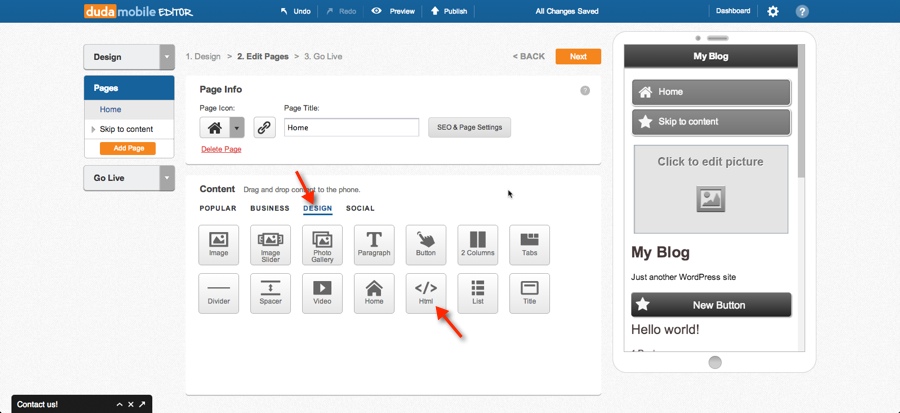Click the phone preview scrollbar

click(x=801, y=112)
